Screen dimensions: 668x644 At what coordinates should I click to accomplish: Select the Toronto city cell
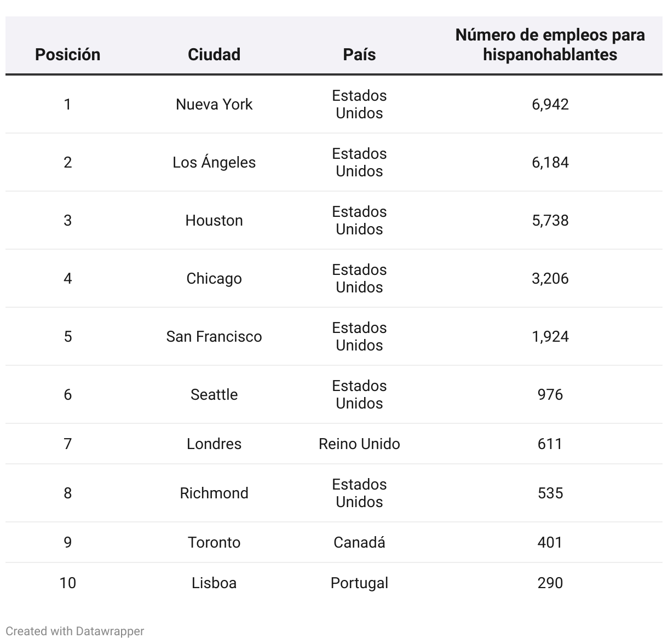click(214, 542)
